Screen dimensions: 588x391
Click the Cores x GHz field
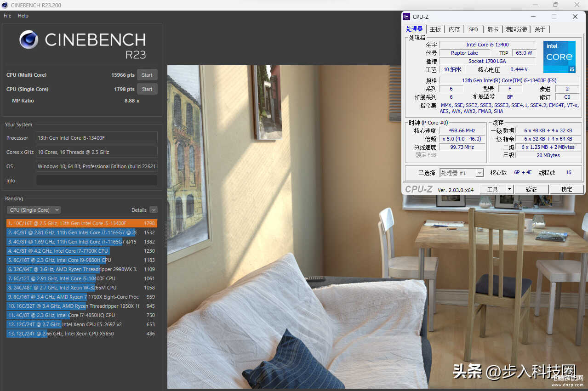tap(97, 152)
